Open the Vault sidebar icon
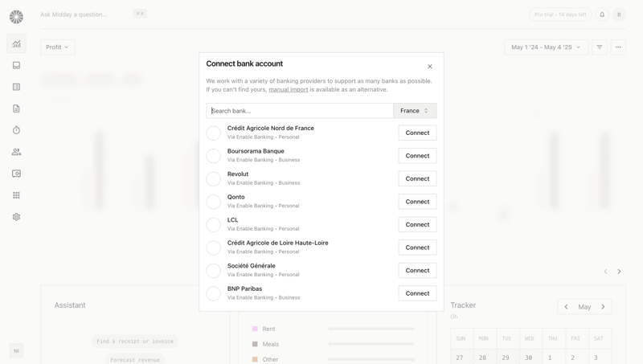 (16, 174)
